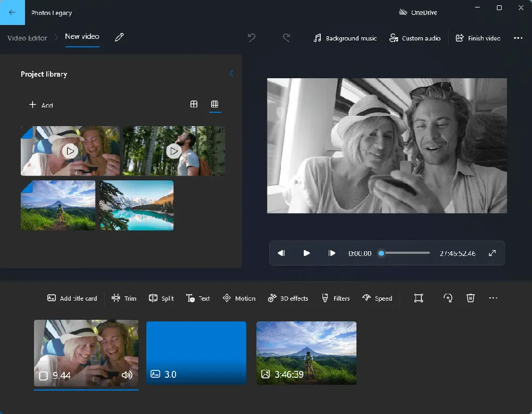Open the 3D effects panel
532x414 pixels.
288,298
